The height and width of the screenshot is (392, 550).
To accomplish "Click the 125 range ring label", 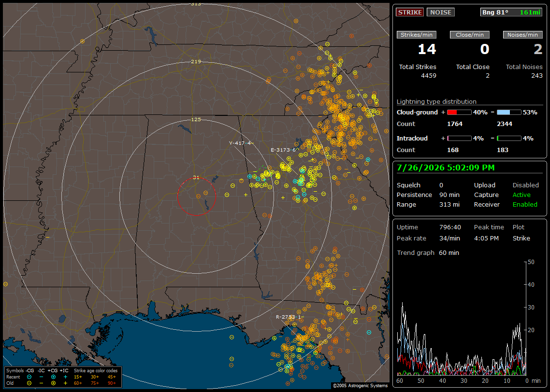I will (196, 119).
